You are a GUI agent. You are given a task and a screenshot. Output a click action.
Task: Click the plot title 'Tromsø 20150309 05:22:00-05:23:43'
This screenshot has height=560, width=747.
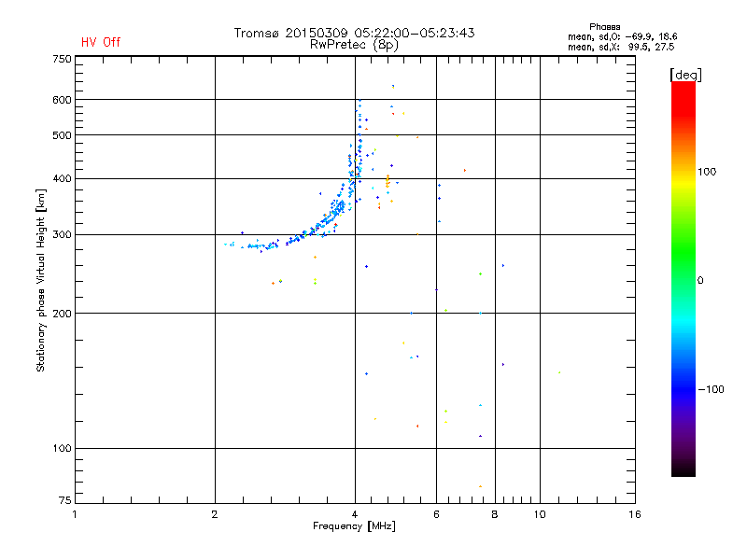pyautogui.click(x=354, y=33)
